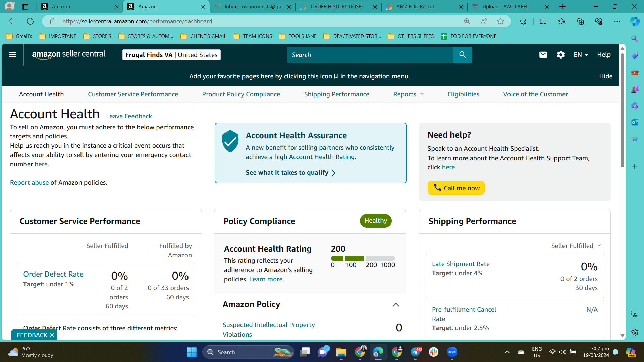
Task: Open the EN language dropdown
Action: coord(581,55)
